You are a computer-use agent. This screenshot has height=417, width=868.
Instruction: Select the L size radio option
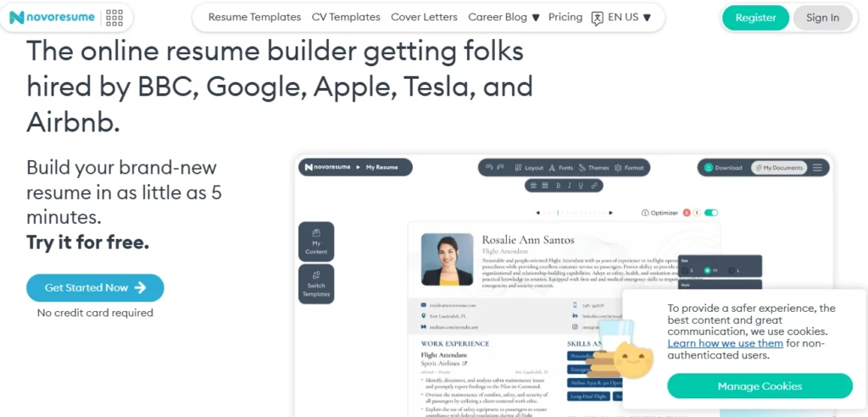732,270
